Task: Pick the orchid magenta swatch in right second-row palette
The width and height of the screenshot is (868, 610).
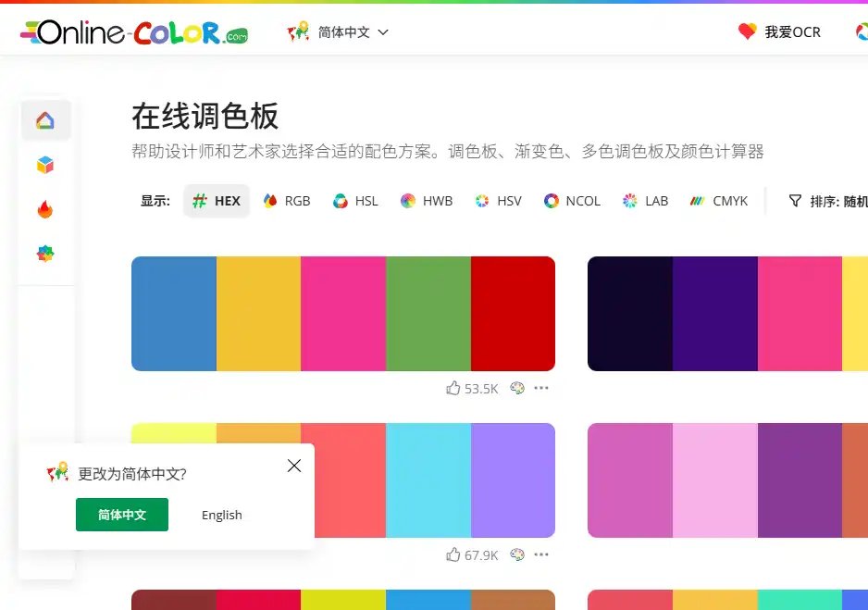Action: tap(630, 480)
